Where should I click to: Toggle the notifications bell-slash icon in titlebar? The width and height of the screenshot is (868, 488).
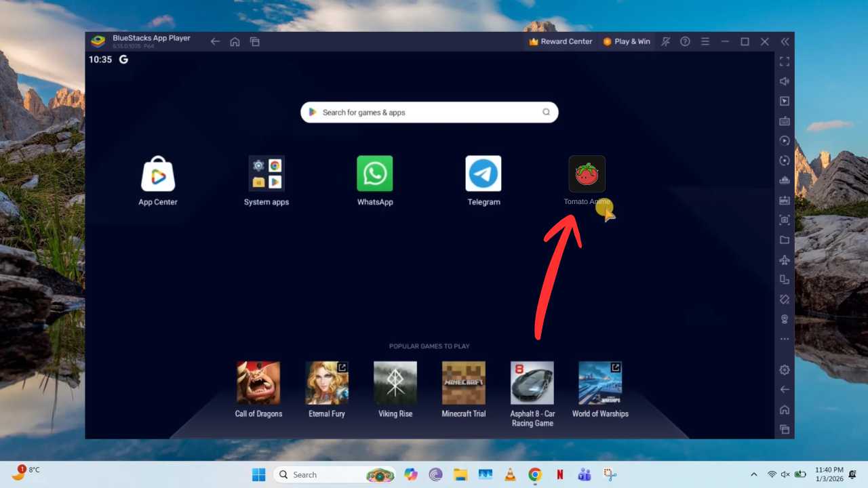(665, 41)
